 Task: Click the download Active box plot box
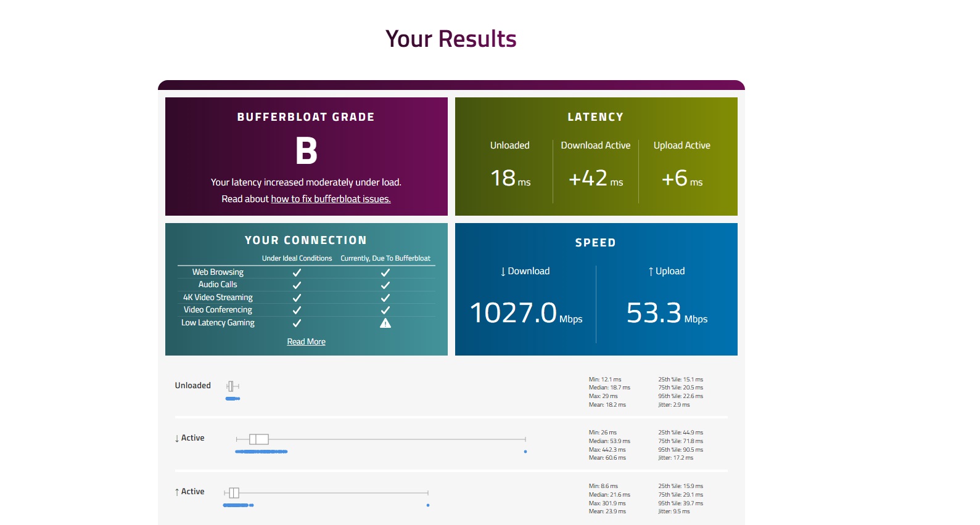[259, 439]
